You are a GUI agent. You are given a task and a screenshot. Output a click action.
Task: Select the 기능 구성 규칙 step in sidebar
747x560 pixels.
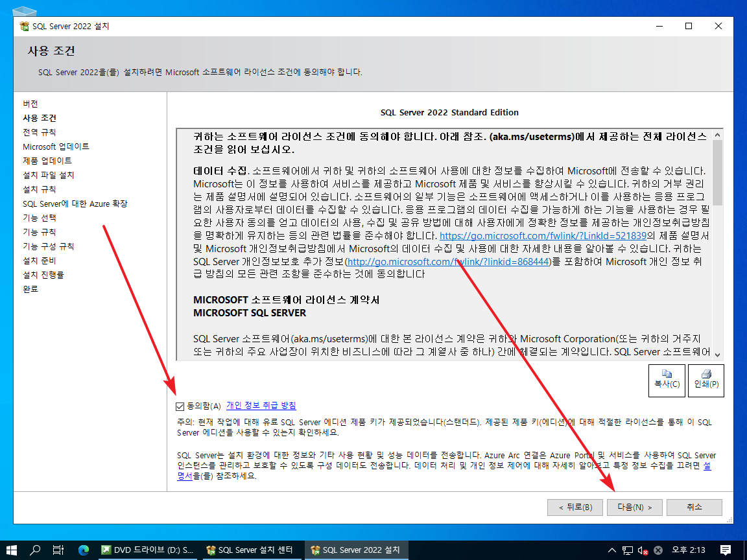(x=49, y=247)
